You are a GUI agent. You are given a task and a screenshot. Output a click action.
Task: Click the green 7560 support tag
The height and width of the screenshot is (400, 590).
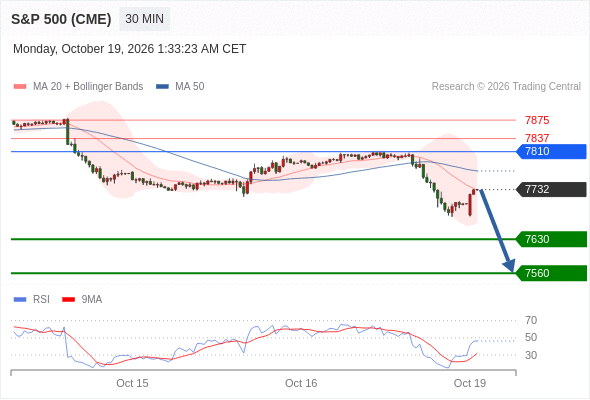point(552,273)
